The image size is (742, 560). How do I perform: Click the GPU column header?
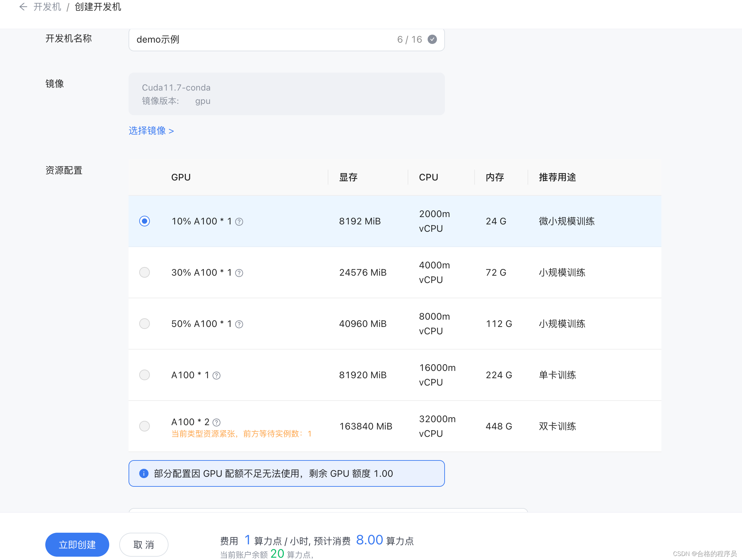[x=181, y=177]
